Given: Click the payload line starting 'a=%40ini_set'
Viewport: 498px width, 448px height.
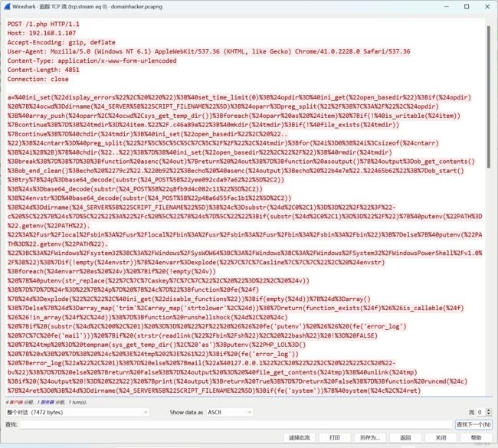Looking at the screenshot, I should pos(240,97).
